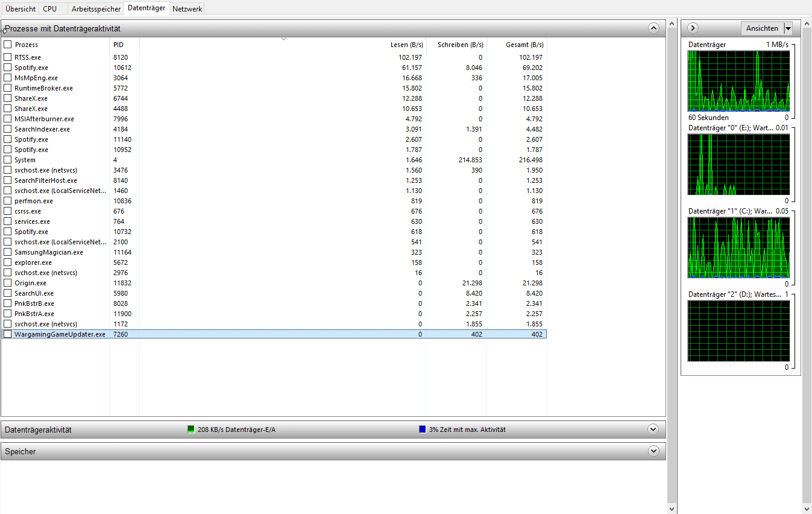Click the Datenträger "0" (E:) graph
The image size is (812, 514).
click(x=738, y=164)
